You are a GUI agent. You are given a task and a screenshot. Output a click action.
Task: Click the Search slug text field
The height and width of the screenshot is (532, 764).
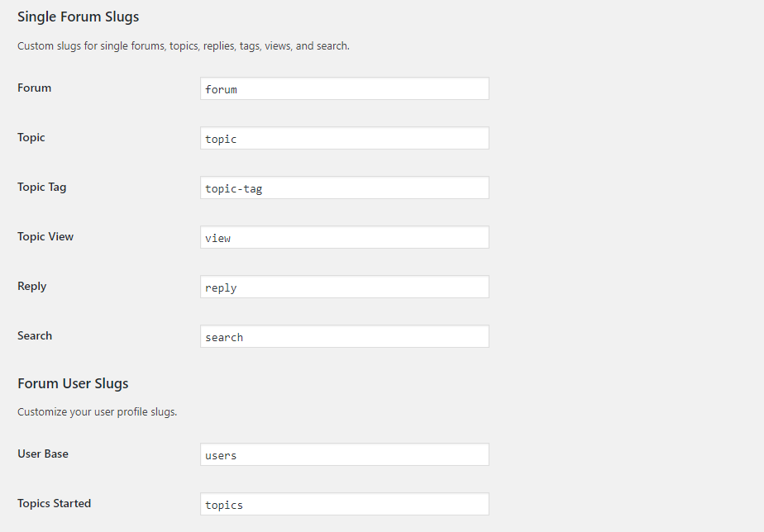pyautogui.click(x=344, y=337)
